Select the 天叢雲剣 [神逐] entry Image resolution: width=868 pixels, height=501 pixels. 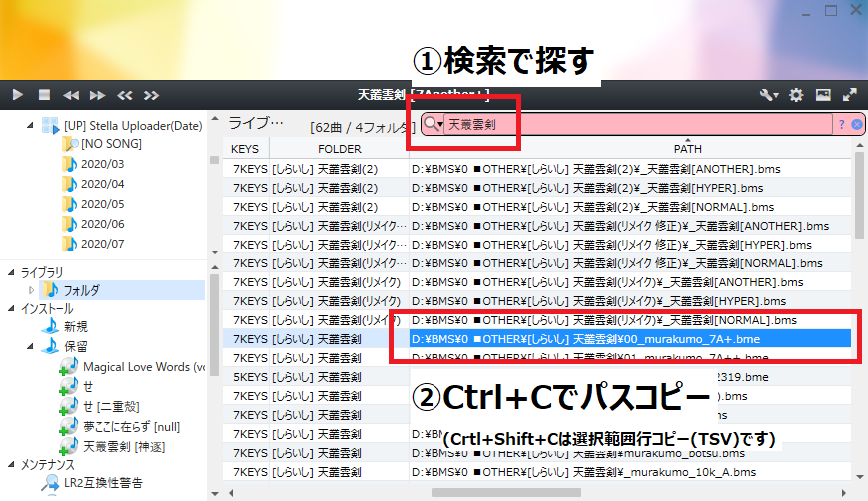[124, 447]
